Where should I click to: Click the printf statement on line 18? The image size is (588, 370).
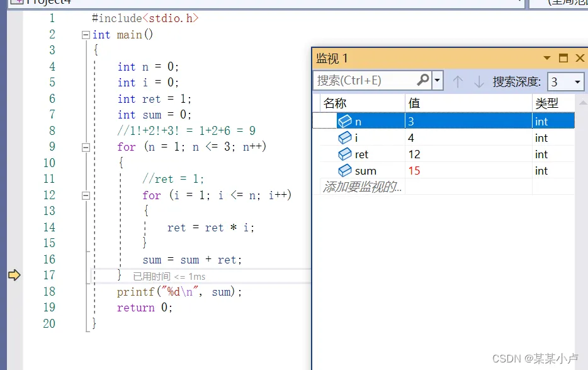179,292
